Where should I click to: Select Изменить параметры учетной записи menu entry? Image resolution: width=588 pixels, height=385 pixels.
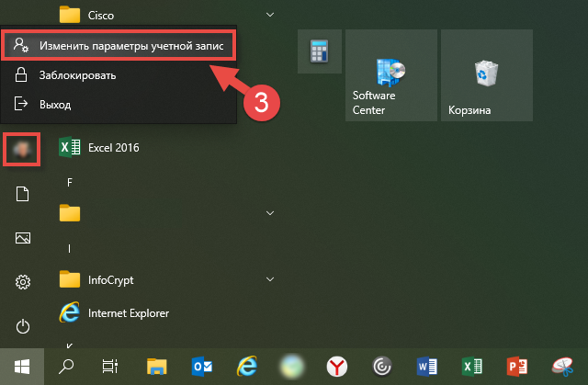(x=119, y=46)
